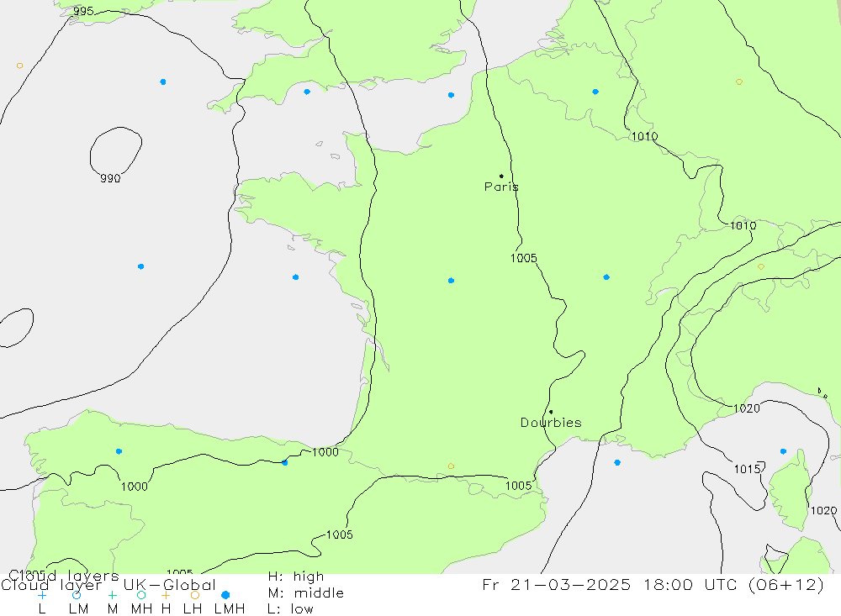Click the UK-Global model label
This screenshot has width=841, height=616.
point(170,585)
